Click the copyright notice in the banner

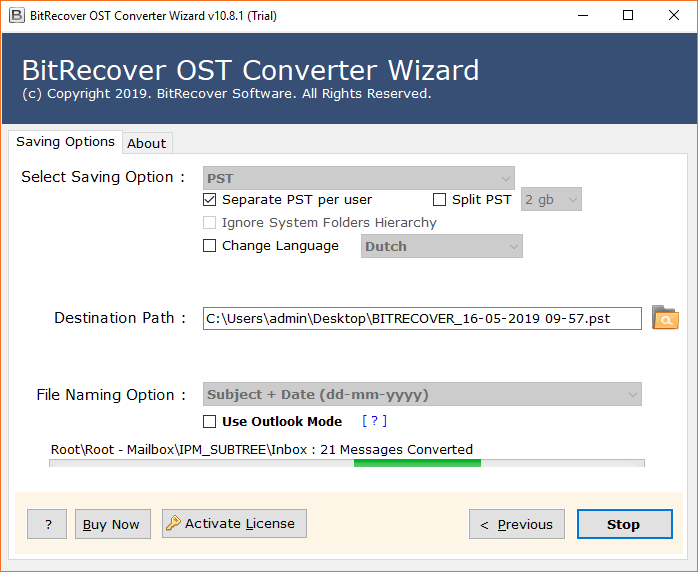click(227, 94)
